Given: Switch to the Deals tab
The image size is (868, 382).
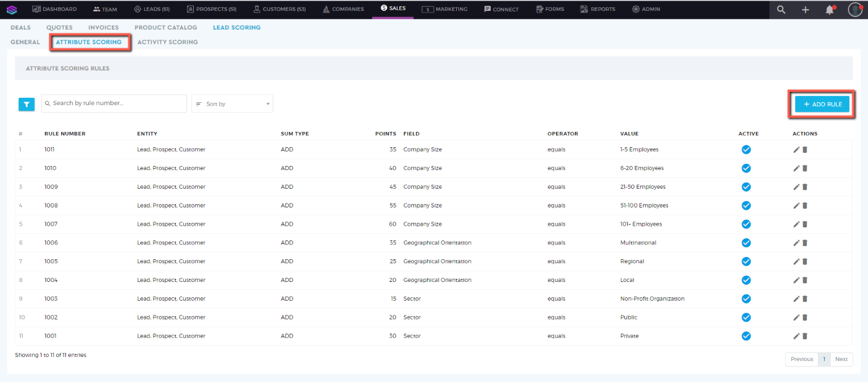Looking at the screenshot, I should 20,27.
